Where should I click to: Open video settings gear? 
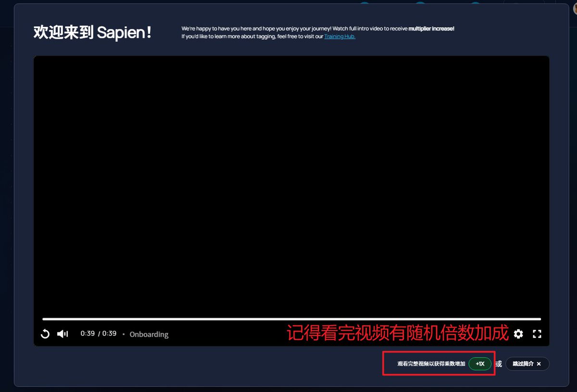518,334
